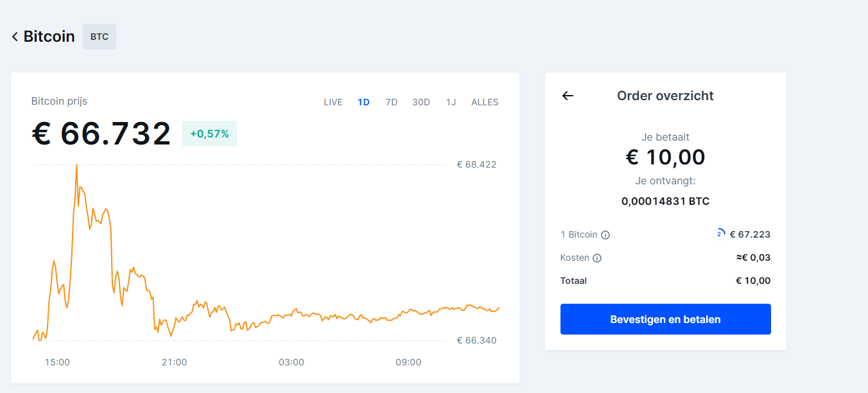Image resolution: width=868 pixels, height=393 pixels.
Task: Click the Bitcoin page title
Action: click(x=49, y=37)
